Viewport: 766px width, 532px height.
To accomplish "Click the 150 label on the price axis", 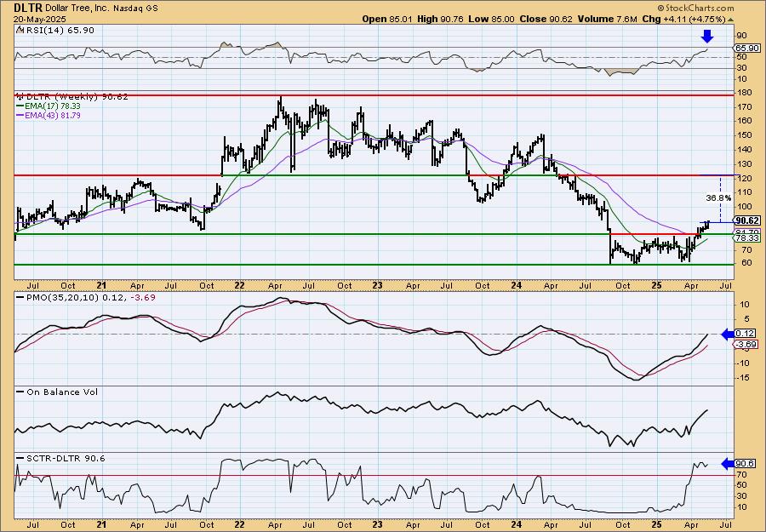I will (x=744, y=135).
